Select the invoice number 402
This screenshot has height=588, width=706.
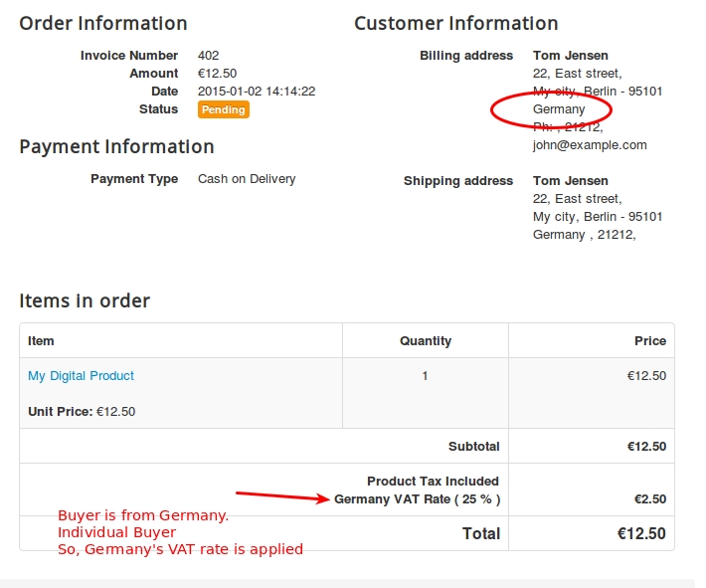[209, 56]
